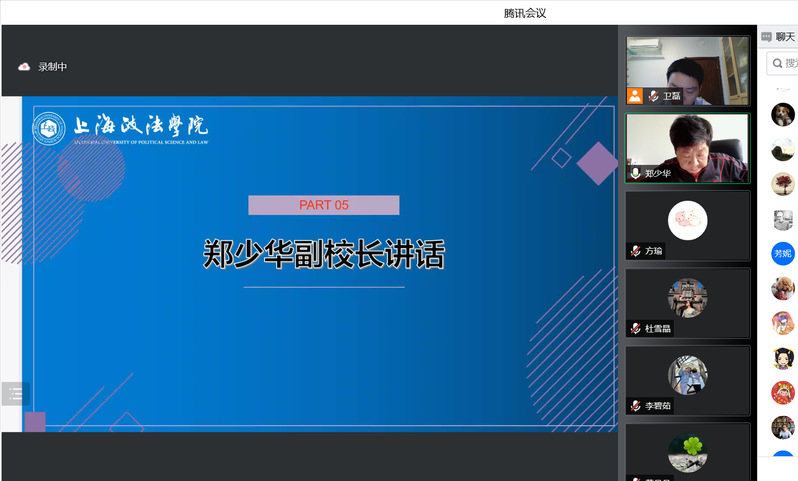Toggle the green microphone icon for 郑少华

(635, 173)
